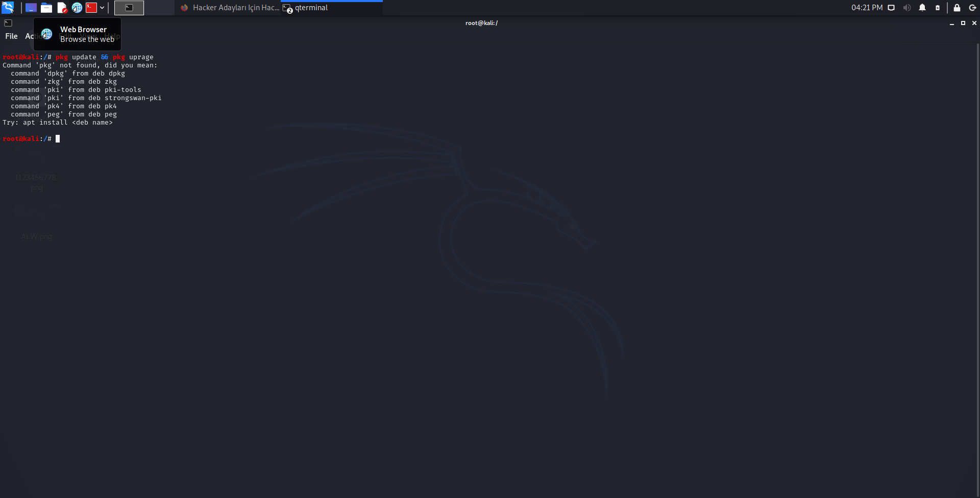
Task: Open the file manager launcher
Action: (46, 8)
